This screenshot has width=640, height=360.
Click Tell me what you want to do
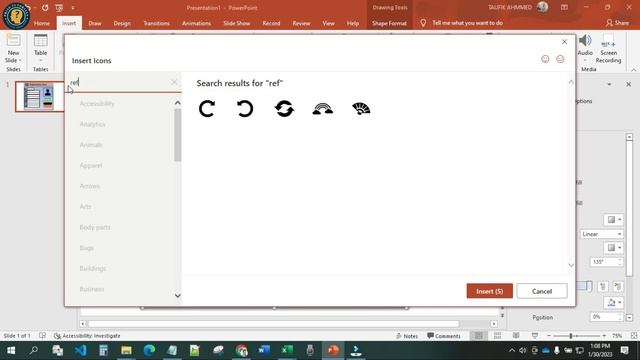click(467, 23)
